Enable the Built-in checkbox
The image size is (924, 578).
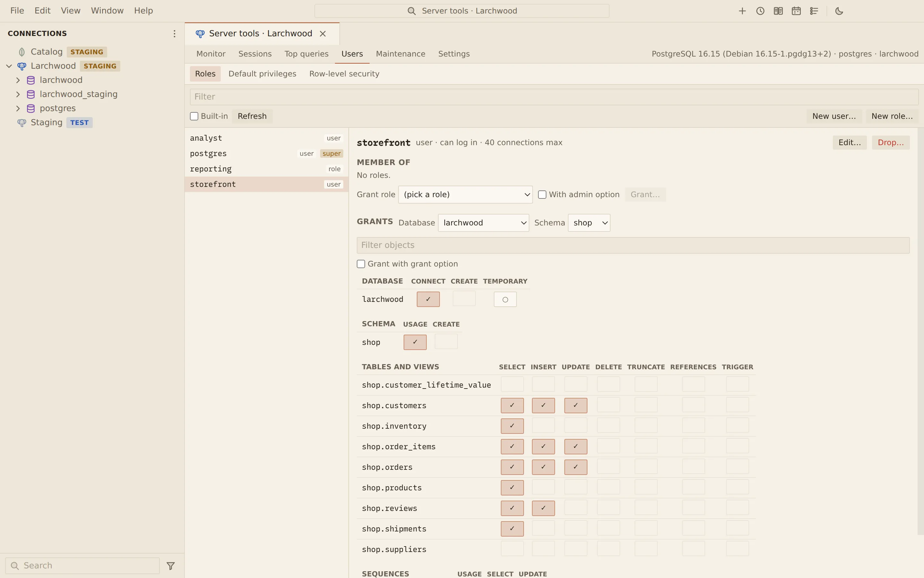pyautogui.click(x=194, y=116)
